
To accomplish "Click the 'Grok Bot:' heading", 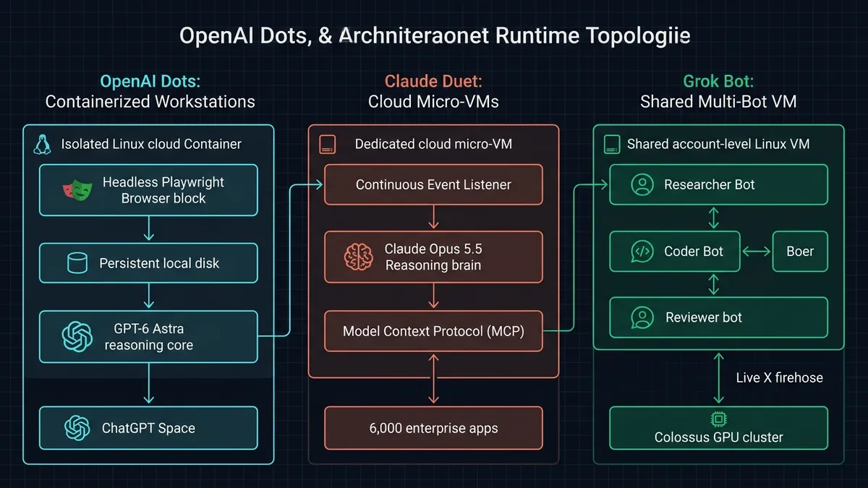I will pyautogui.click(x=718, y=80).
